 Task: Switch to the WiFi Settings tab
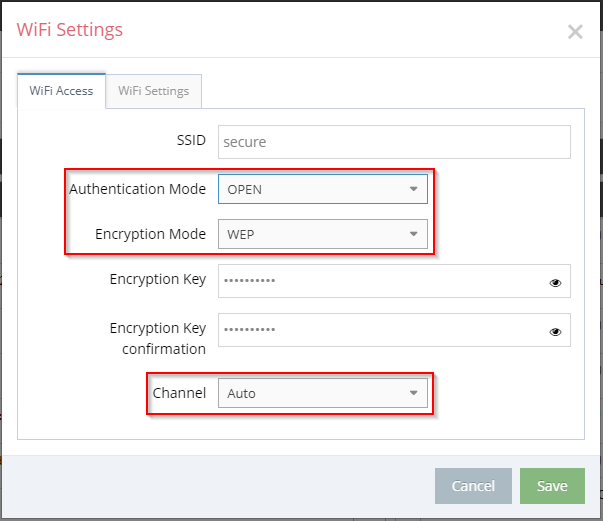pyautogui.click(x=153, y=91)
